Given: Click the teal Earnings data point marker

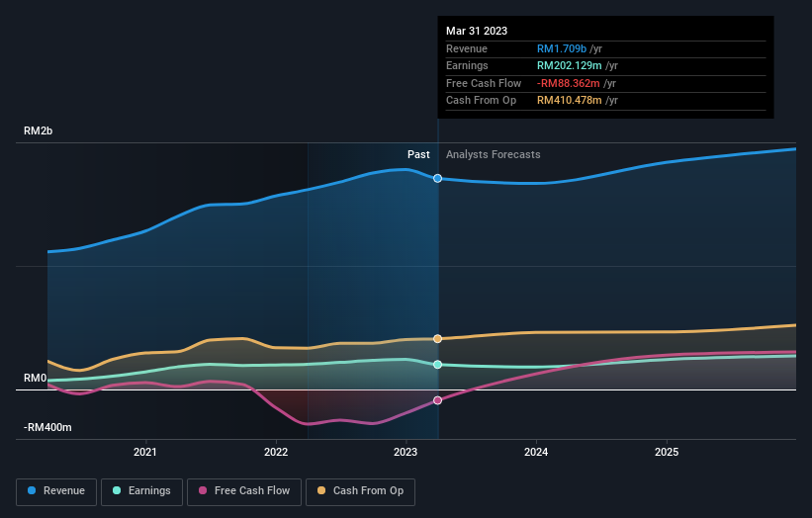Looking at the screenshot, I should pyautogui.click(x=437, y=365).
